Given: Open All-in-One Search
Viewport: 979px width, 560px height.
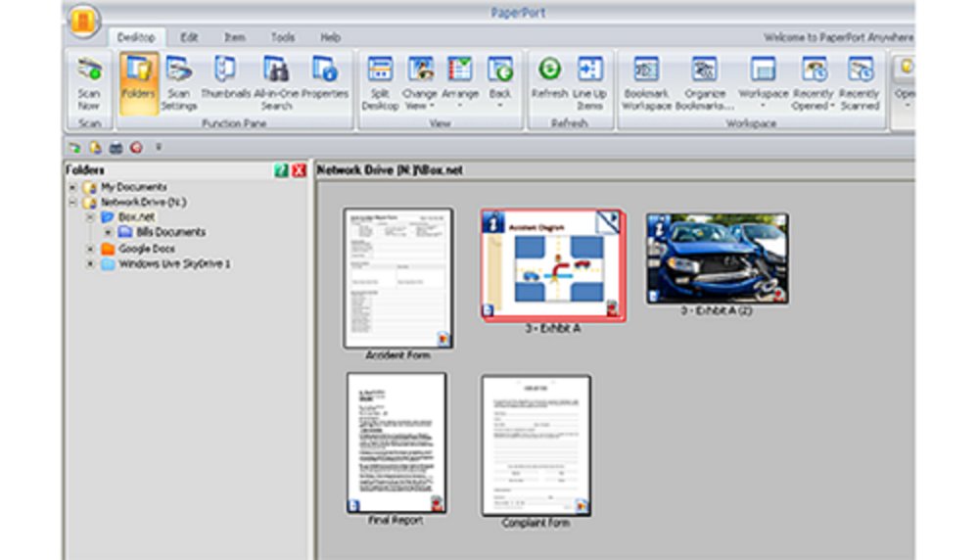Looking at the screenshot, I should (276, 83).
